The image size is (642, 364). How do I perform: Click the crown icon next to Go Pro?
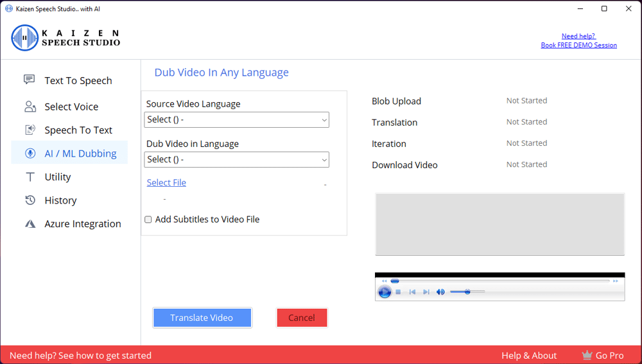tap(587, 355)
